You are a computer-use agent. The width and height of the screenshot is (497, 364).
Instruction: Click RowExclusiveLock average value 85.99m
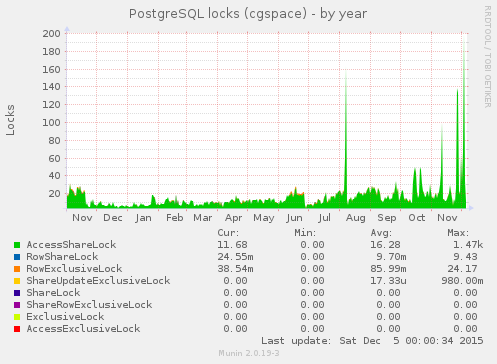(388, 269)
